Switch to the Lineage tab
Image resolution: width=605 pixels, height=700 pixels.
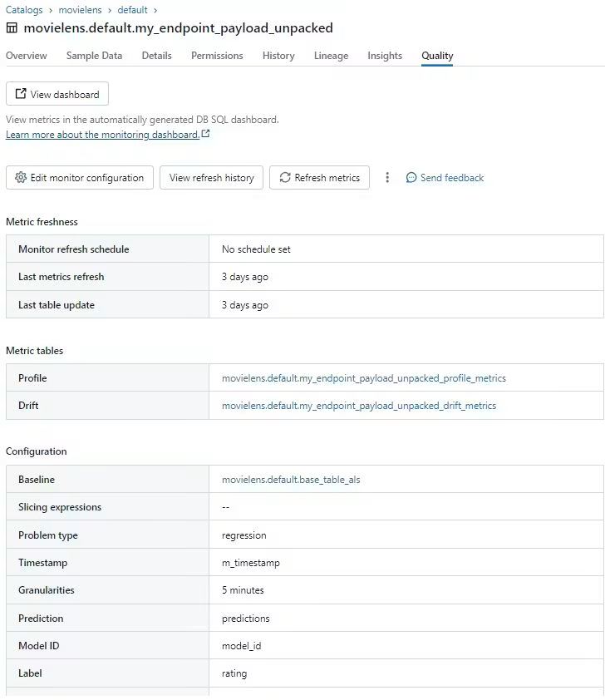331,56
